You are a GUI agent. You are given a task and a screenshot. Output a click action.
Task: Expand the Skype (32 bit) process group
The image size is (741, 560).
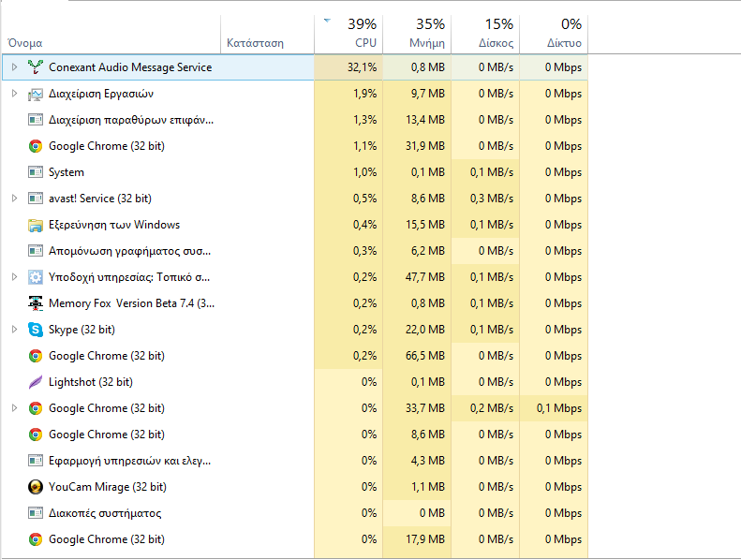click(x=14, y=330)
